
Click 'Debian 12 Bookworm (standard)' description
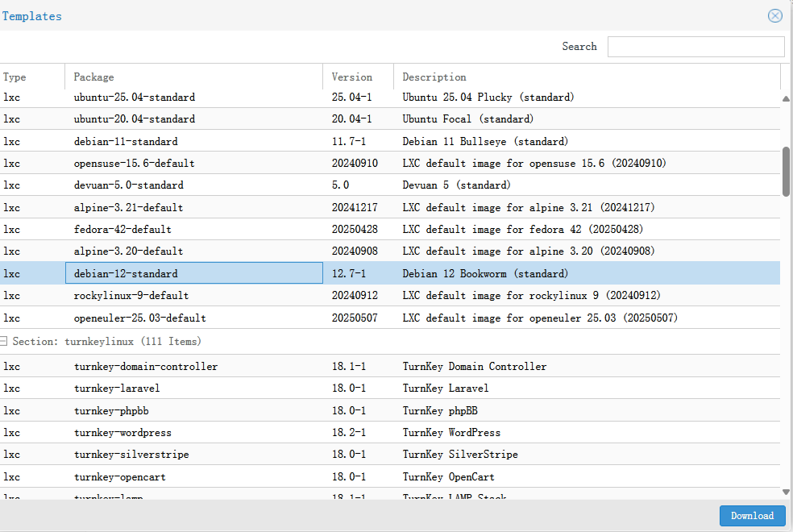point(485,273)
